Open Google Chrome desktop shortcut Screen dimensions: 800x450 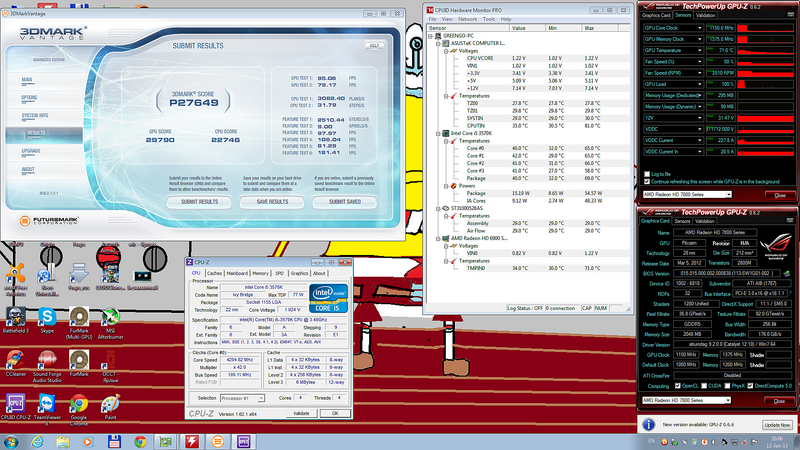point(79,409)
